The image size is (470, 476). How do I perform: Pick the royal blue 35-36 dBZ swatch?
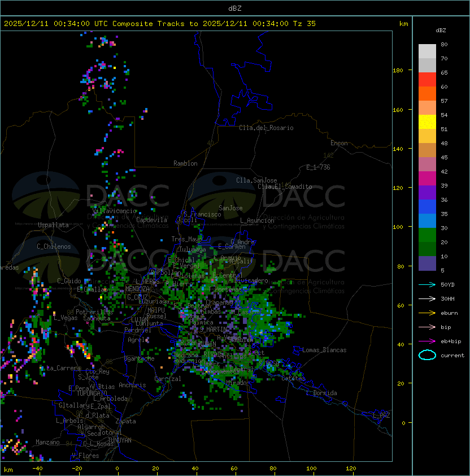tap(427, 207)
